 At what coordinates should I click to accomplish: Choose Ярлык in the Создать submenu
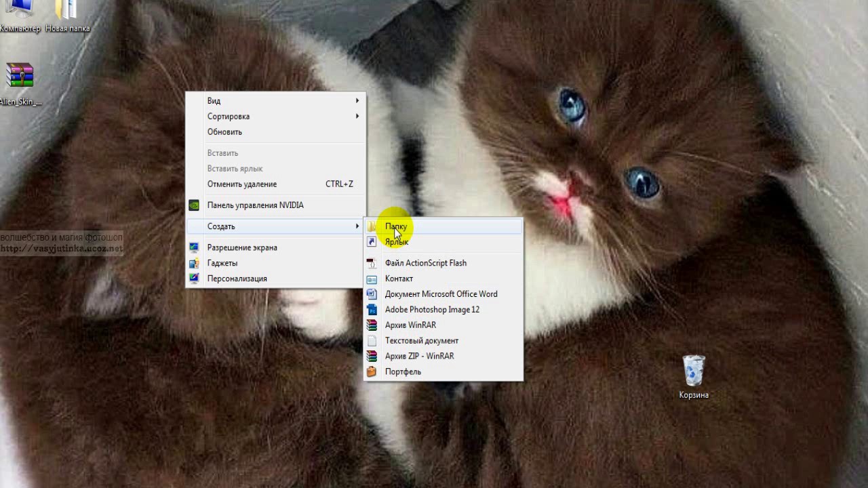pos(443,242)
